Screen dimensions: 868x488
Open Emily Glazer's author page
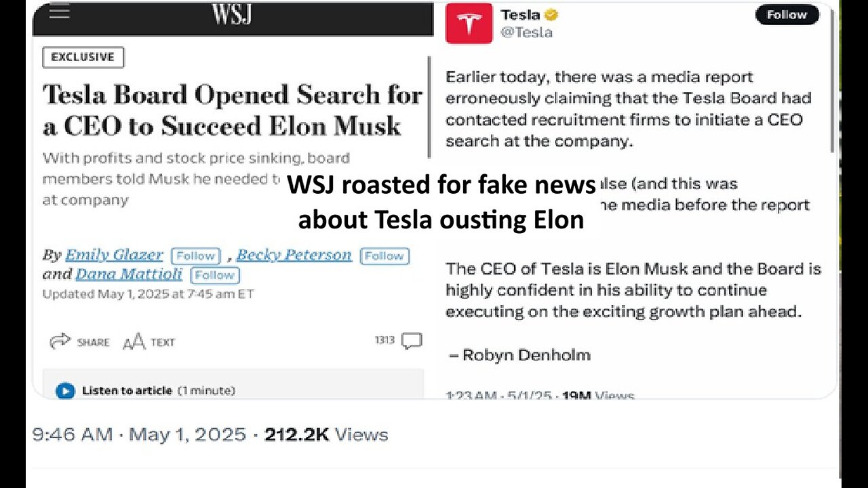click(114, 255)
